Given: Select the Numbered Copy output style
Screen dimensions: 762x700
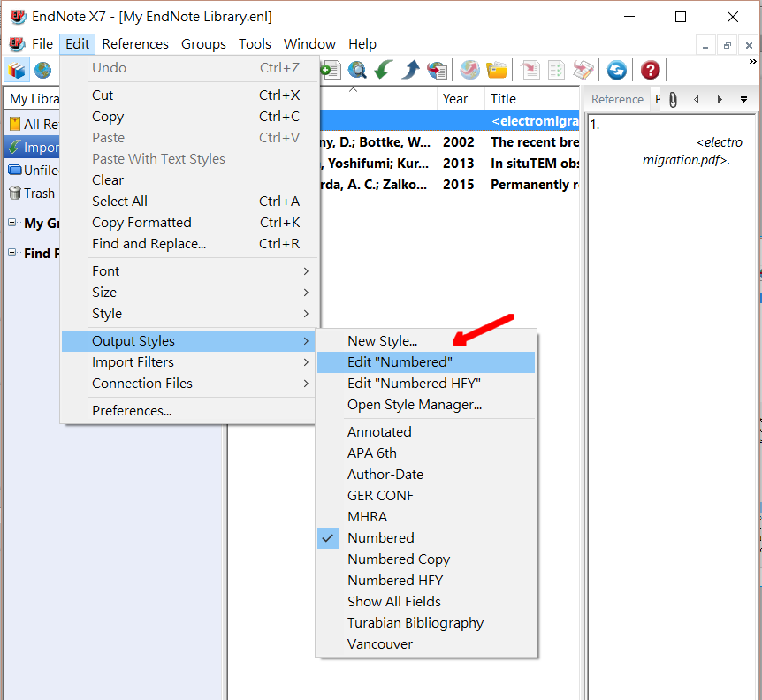Looking at the screenshot, I should [x=426, y=559].
